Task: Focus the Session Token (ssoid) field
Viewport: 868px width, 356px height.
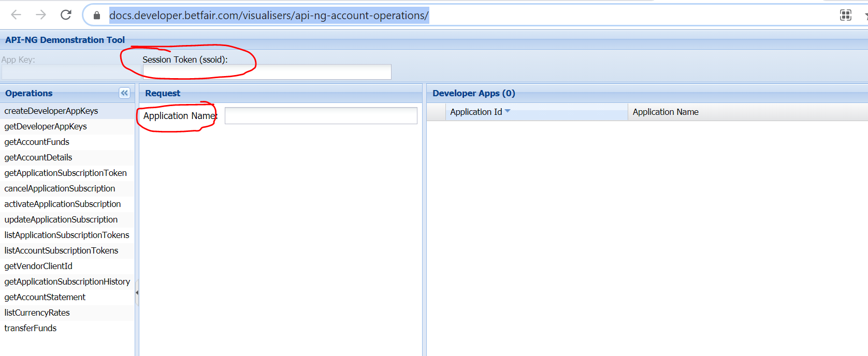Action: point(267,72)
